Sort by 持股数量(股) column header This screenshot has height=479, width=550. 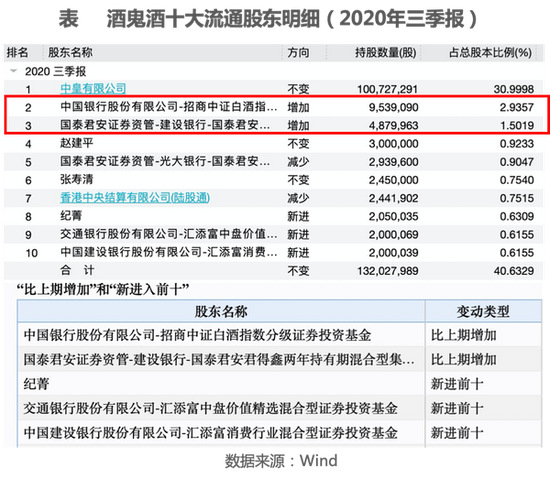click(x=385, y=53)
